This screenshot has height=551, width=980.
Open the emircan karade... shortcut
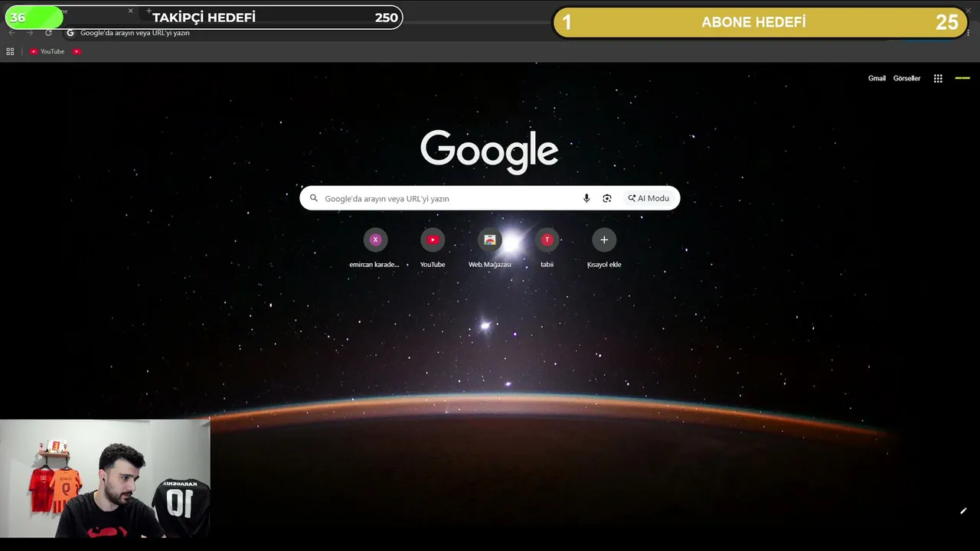(375, 249)
